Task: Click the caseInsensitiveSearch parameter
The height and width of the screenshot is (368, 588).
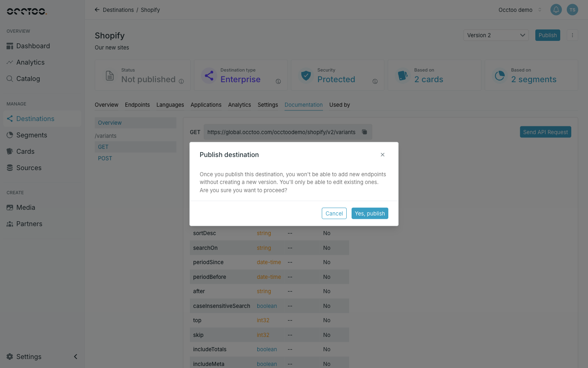Action: pos(222,306)
